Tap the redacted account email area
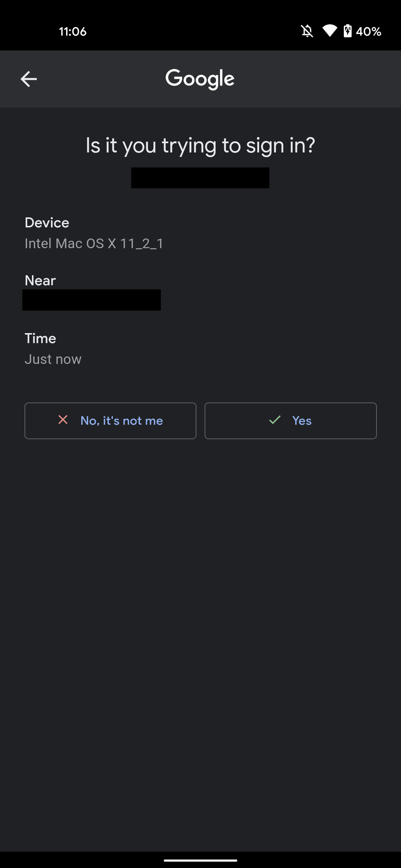Screen dimensions: 401x868 200,178
